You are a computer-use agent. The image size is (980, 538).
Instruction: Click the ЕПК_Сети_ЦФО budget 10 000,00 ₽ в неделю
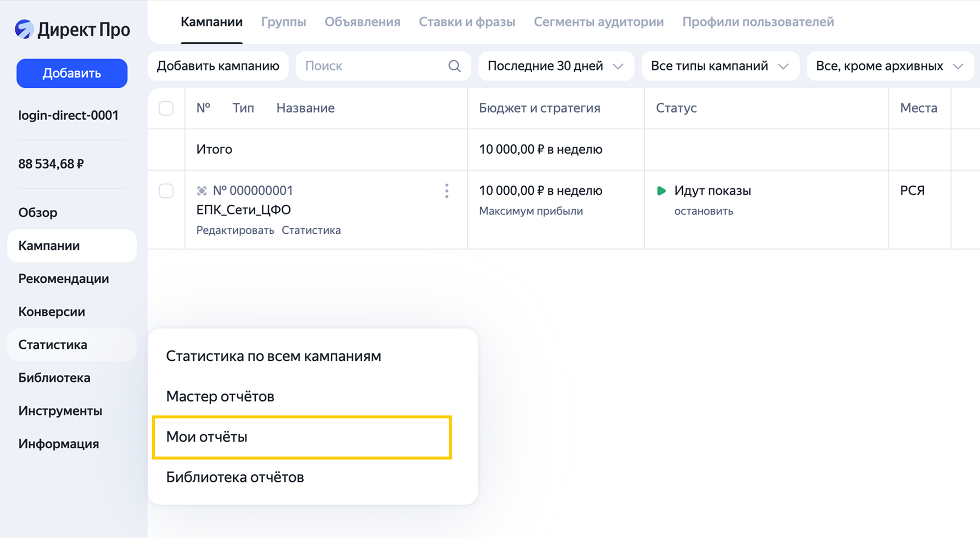tap(540, 191)
